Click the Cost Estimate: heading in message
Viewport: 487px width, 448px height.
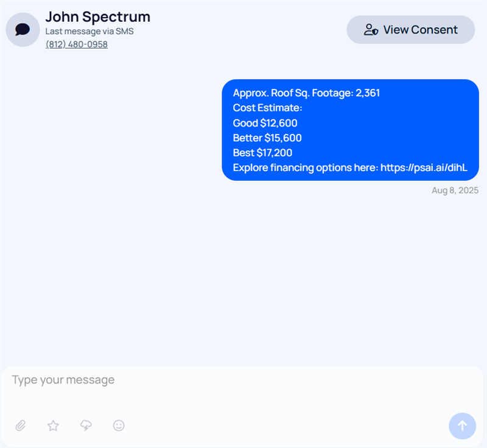[x=267, y=108]
